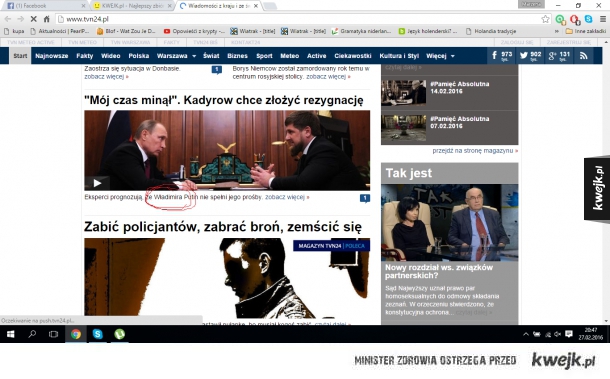Open "Mój czas minął" Kadyrow headline
Screen dimensions: 610x379
(224, 100)
